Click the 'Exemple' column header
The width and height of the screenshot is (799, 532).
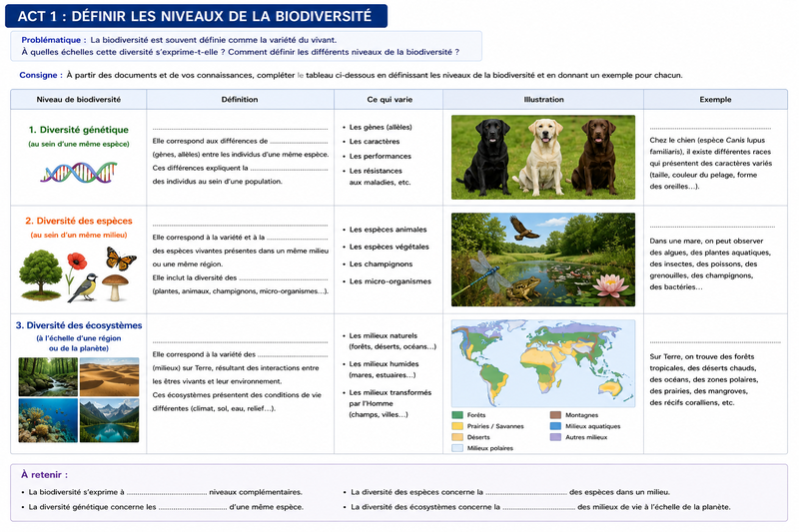click(715, 99)
